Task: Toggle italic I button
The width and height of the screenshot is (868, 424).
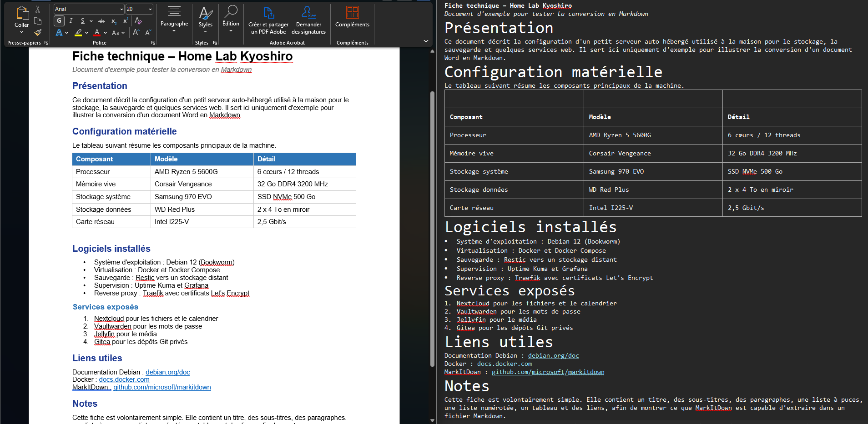Action: pyautogui.click(x=71, y=21)
